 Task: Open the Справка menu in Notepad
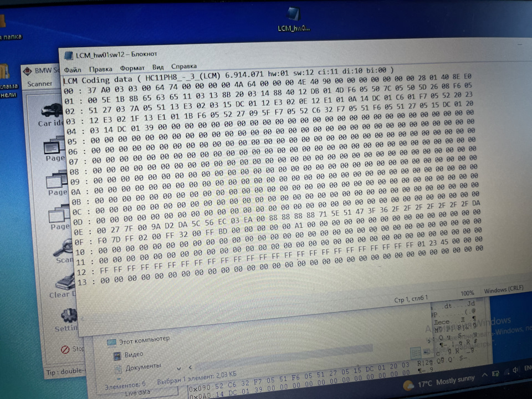tap(183, 66)
